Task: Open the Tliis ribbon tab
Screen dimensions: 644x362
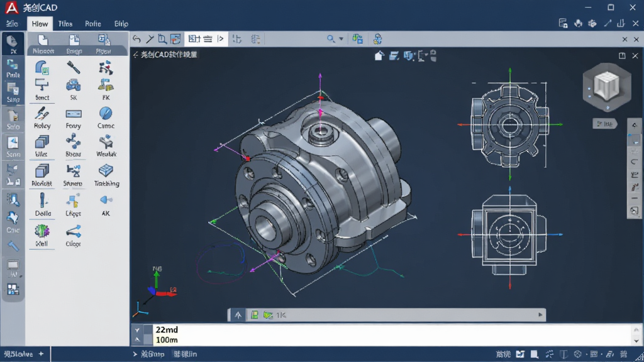Action: (x=65, y=24)
